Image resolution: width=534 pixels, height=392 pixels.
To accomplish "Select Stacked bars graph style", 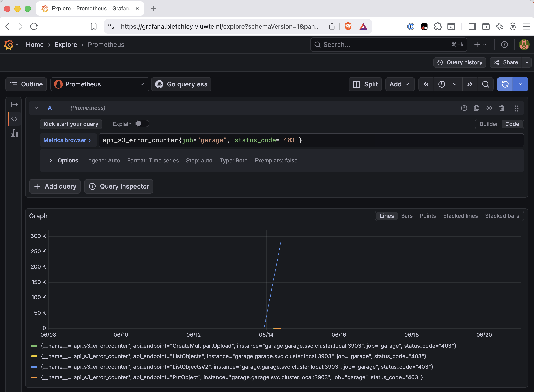I will [x=502, y=216].
